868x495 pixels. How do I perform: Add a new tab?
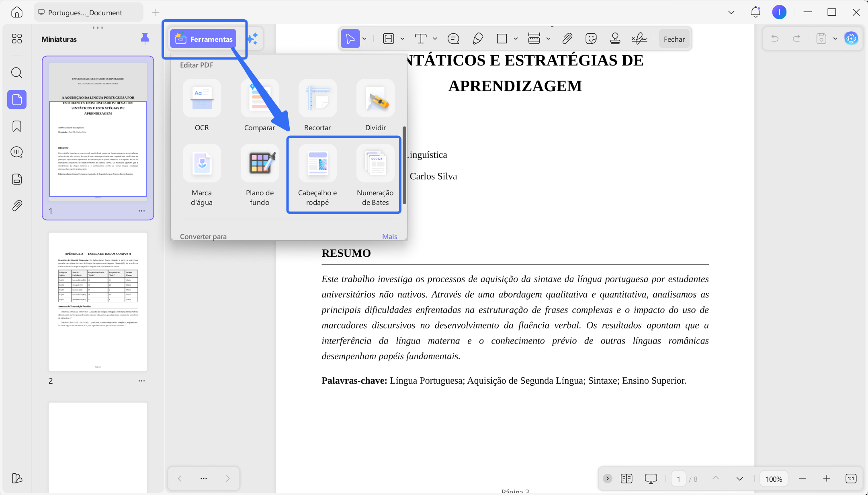click(156, 12)
